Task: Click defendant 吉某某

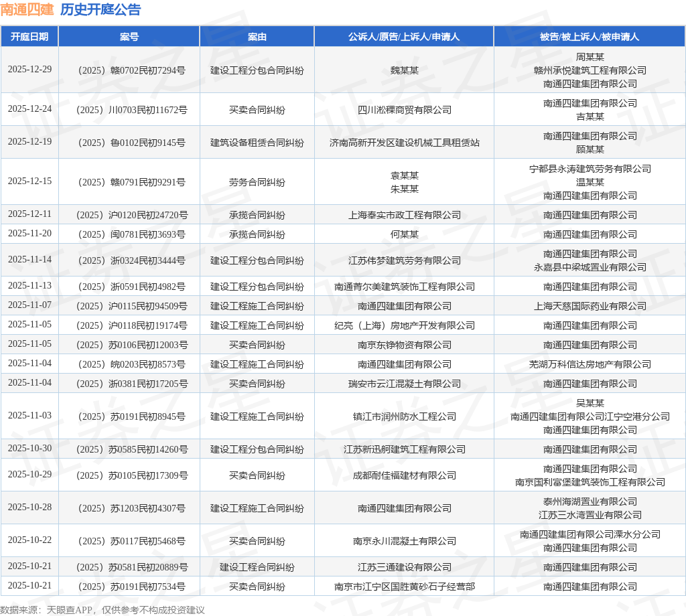Action: pos(590,117)
